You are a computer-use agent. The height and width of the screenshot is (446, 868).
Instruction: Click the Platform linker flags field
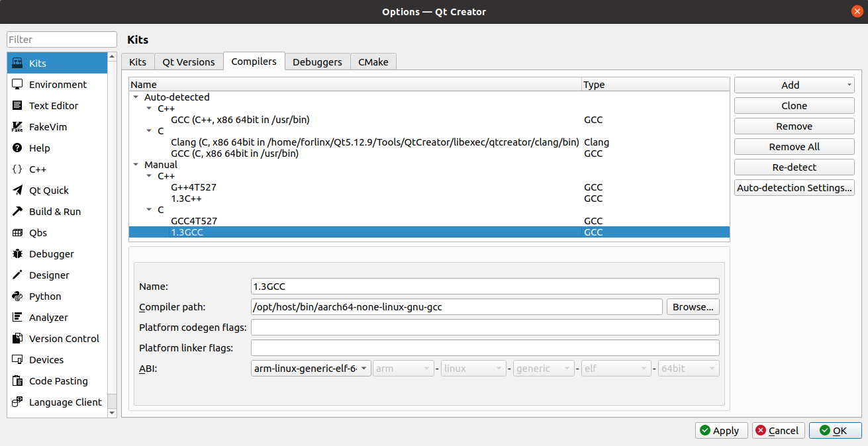[x=485, y=348]
